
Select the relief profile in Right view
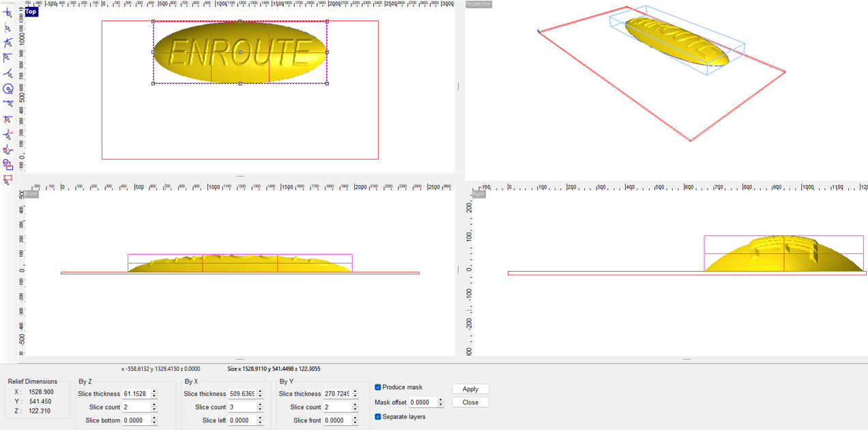point(783,254)
